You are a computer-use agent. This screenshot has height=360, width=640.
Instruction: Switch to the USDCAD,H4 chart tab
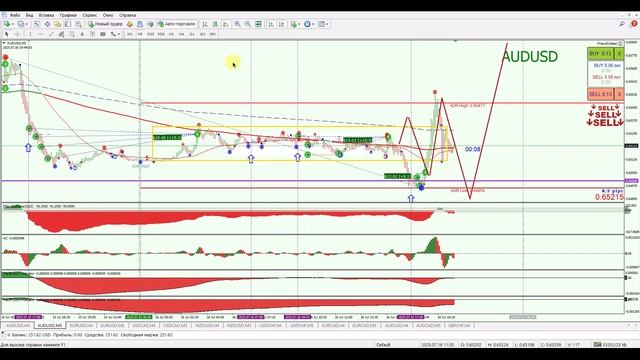pyautogui.click(x=144, y=325)
